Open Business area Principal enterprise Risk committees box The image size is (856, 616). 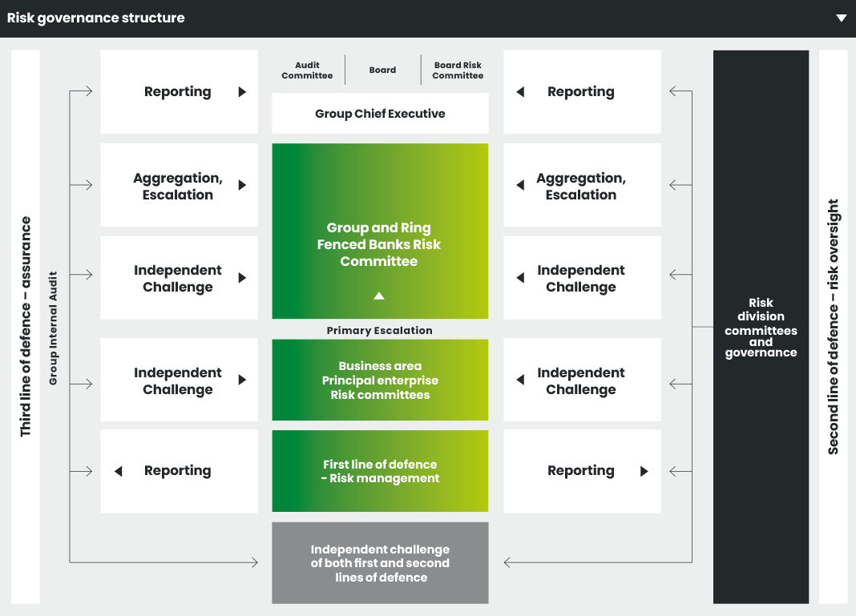pos(380,380)
